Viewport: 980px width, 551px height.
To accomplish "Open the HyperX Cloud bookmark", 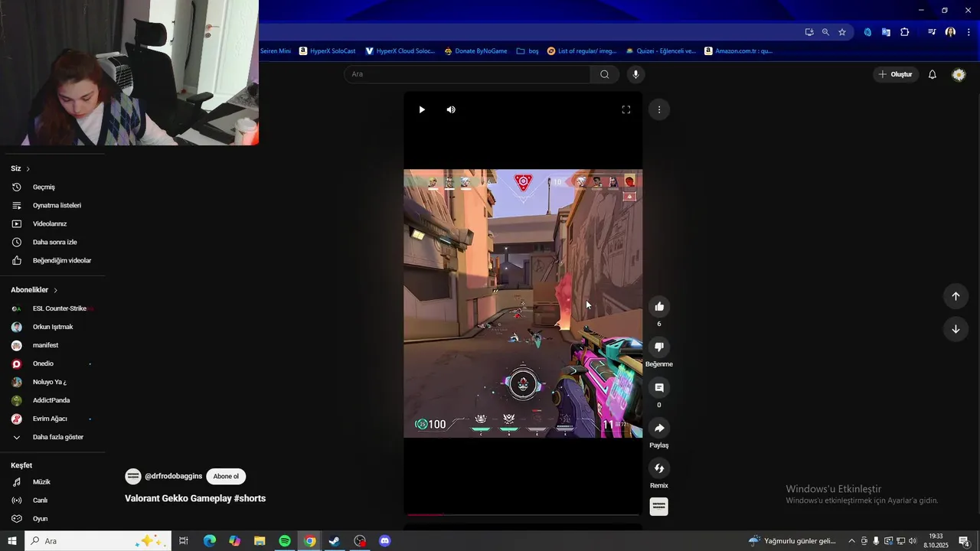I will coord(400,51).
